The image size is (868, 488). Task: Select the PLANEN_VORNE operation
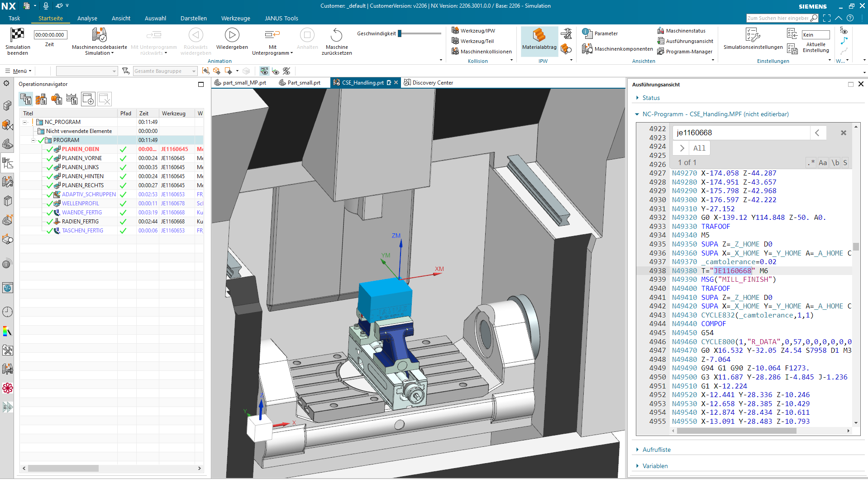point(82,158)
